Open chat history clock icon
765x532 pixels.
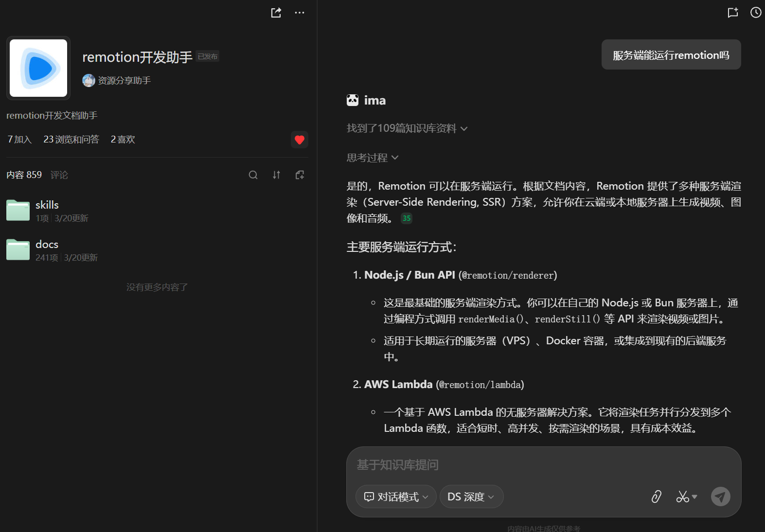pos(756,13)
